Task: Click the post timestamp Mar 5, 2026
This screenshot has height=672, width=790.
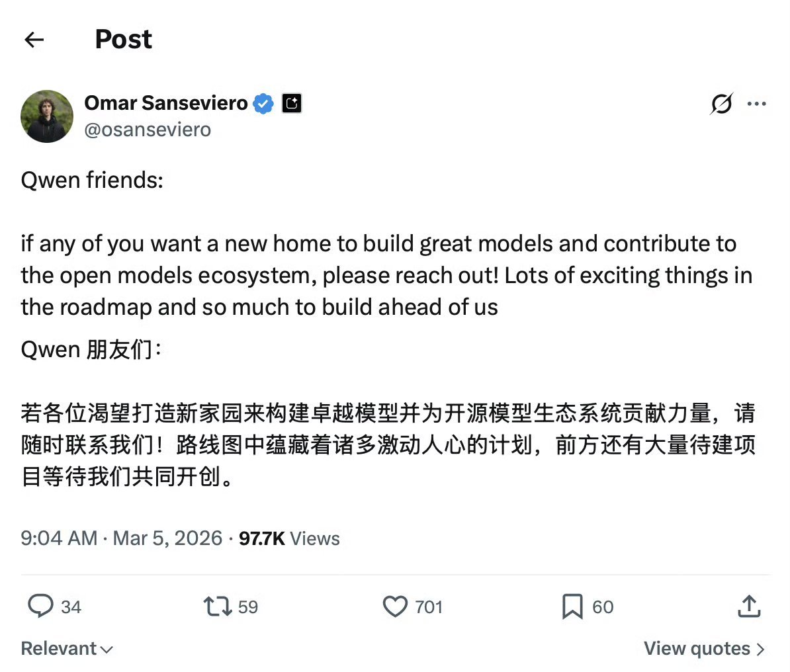Action: coord(166,538)
